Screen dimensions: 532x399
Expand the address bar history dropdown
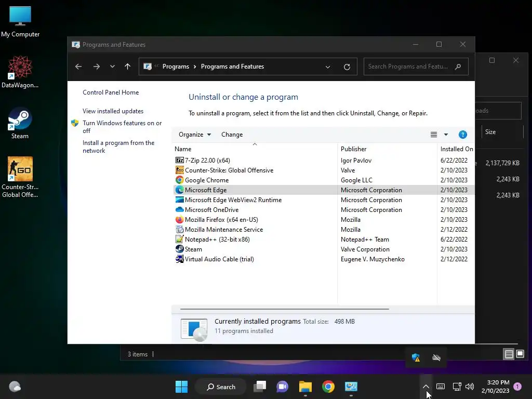[x=328, y=67]
